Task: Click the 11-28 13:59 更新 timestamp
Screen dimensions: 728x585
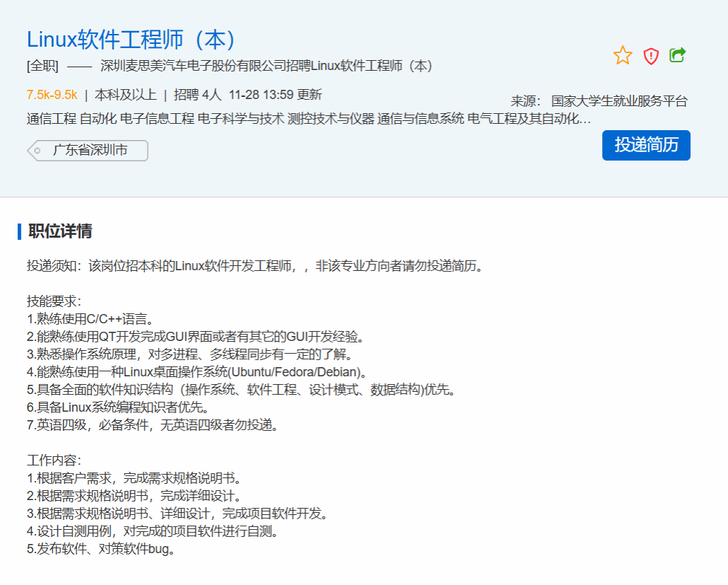Action: pos(275,95)
